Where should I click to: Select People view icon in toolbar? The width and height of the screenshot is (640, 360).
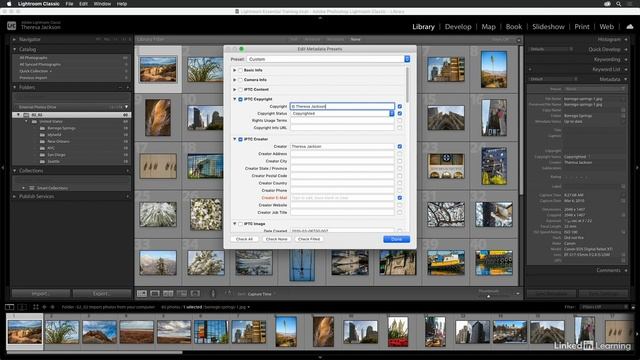coord(195,293)
